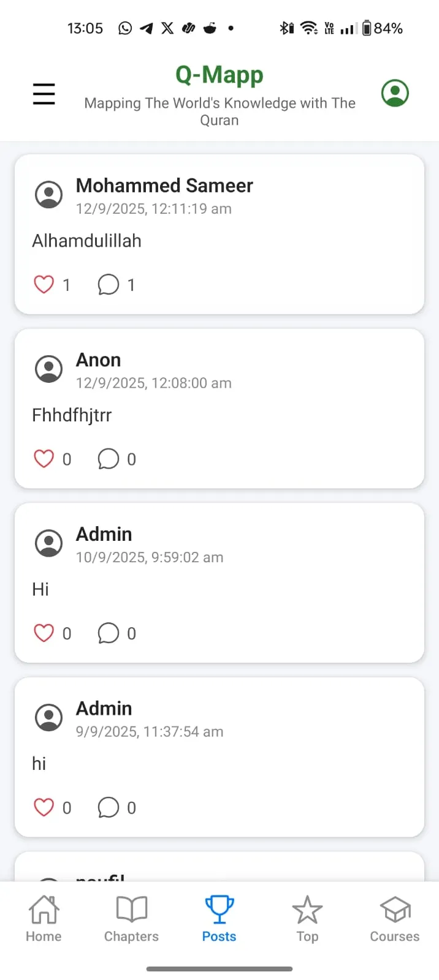Switch to the Chapters tab
439x980 pixels.
131,918
